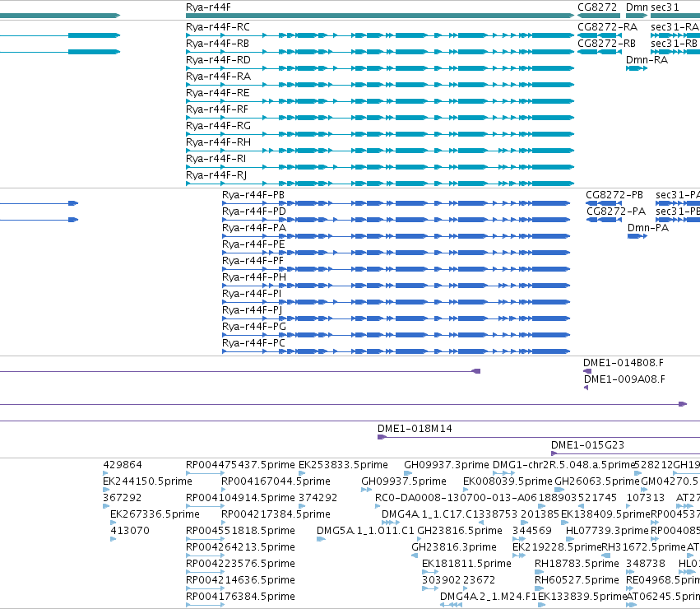Select the Dmn gene label
700x609 pixels.
[x=637, y=7]
